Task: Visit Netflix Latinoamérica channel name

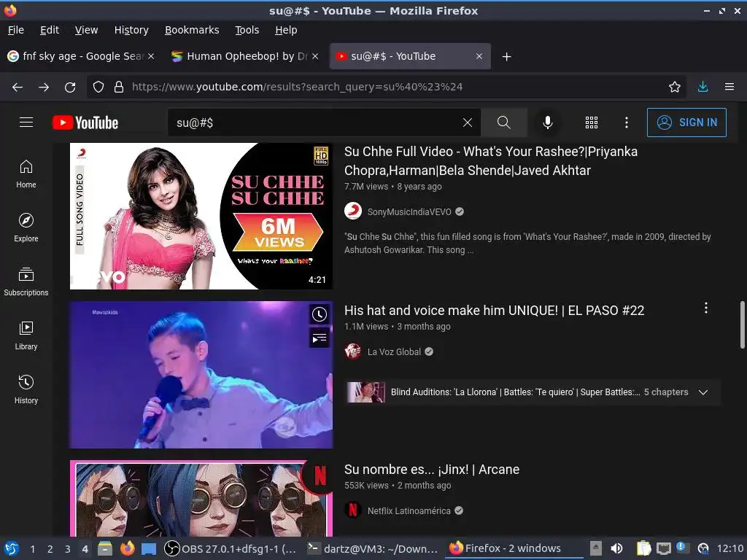Action: [x=409, y=511]
